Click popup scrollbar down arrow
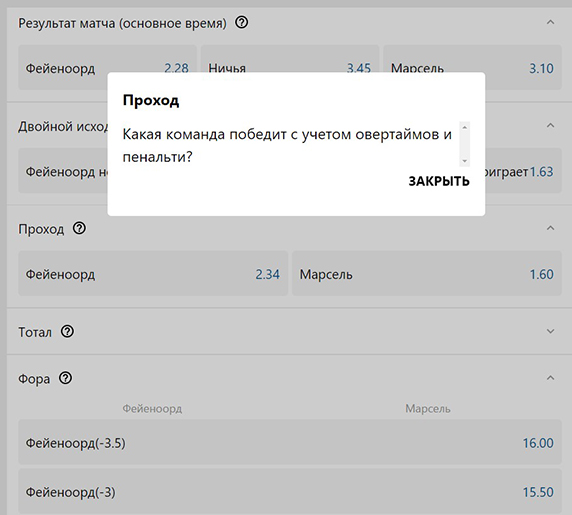The image size is (572, 515). coord(464,161)
